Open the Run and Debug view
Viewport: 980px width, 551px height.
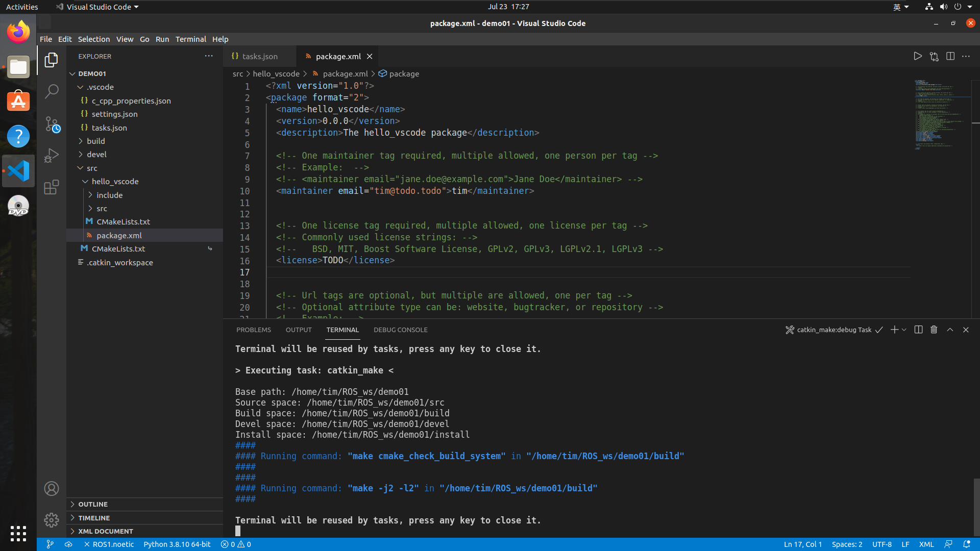point(52,155)
